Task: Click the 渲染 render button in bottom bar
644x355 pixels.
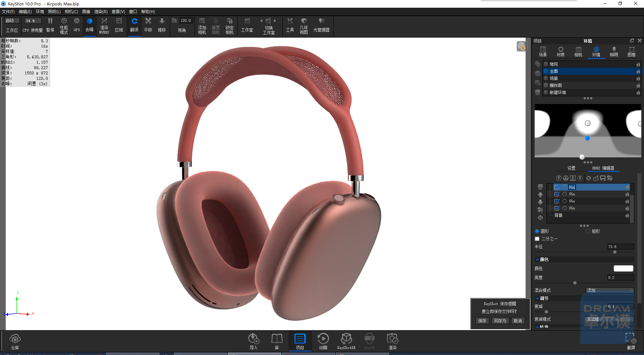Action: click(x=392, y=341)
